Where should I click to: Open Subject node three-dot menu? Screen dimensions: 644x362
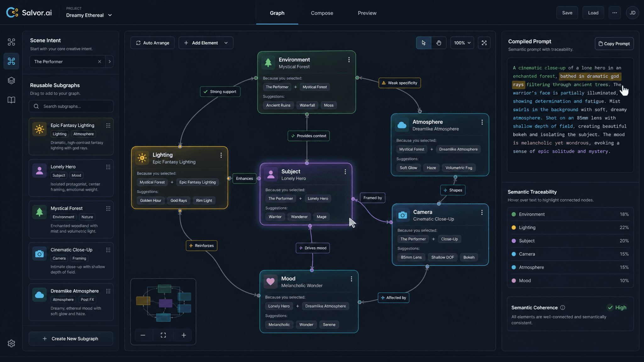(345, 172)
